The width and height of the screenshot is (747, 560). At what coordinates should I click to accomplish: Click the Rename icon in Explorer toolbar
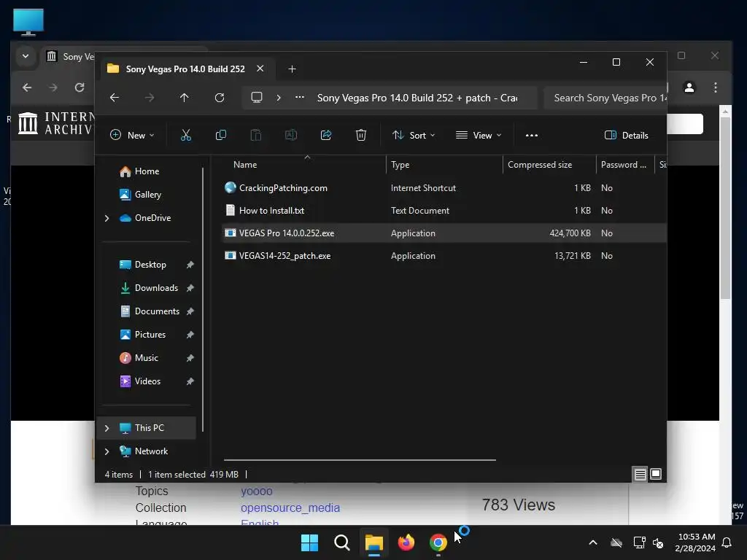tap(290, 135)
